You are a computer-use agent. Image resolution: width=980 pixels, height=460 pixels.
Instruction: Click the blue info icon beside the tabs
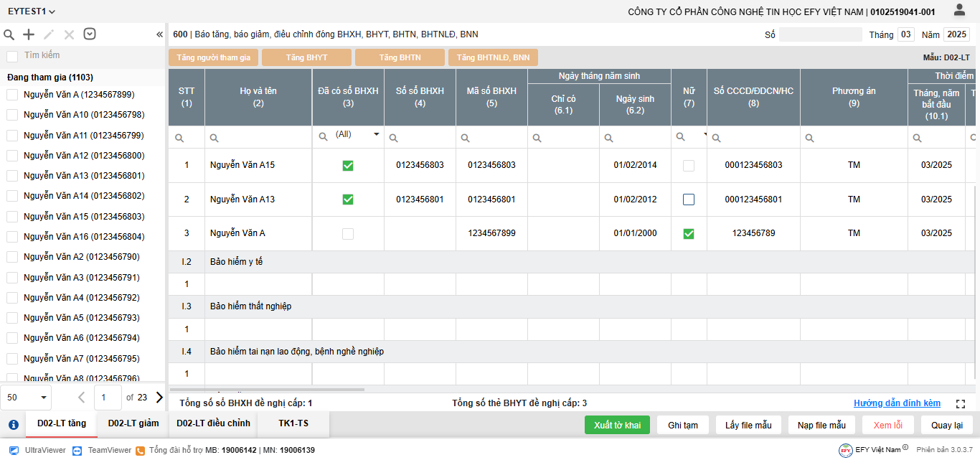click(13, 424)
